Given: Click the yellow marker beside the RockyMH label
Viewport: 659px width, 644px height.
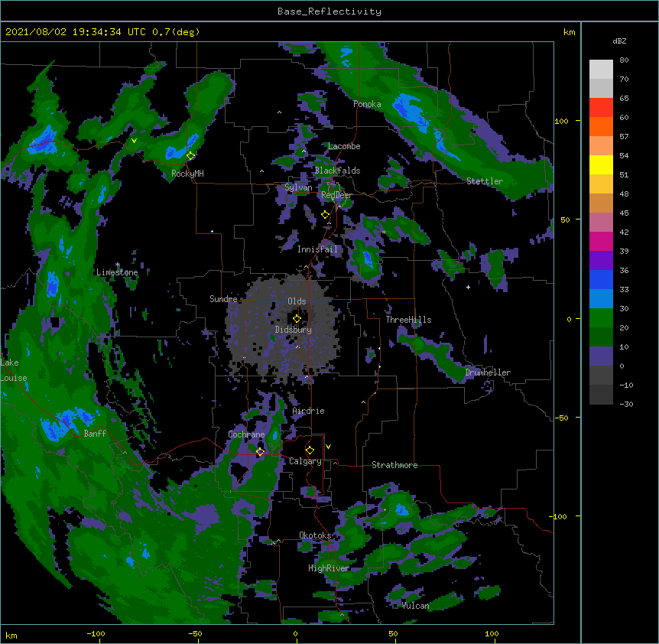Looking at the screenshot, I should coord(190,155).
